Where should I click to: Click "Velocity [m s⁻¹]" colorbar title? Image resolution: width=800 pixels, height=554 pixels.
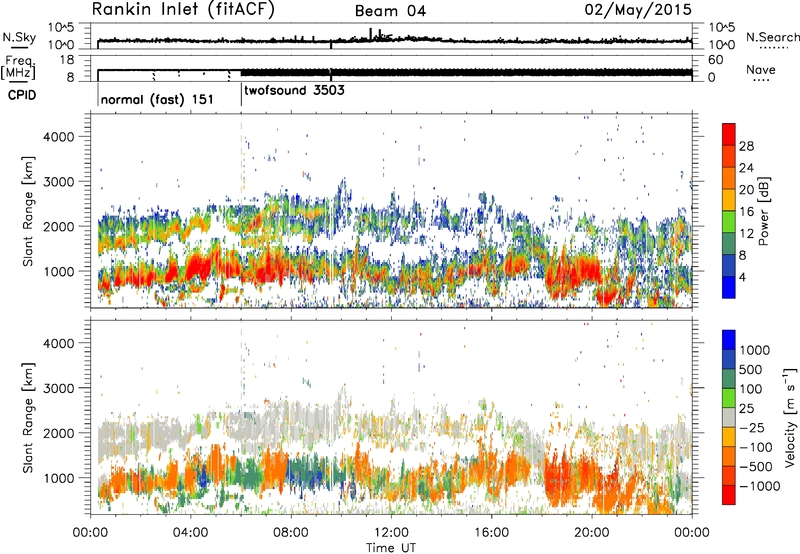coord(790,417)
